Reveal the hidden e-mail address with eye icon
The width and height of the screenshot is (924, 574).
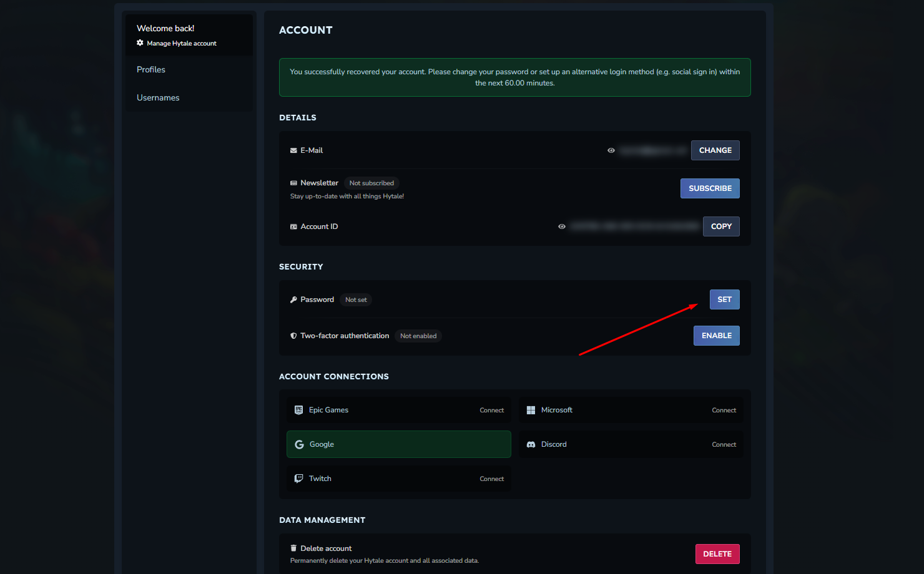tap(611, 150)
